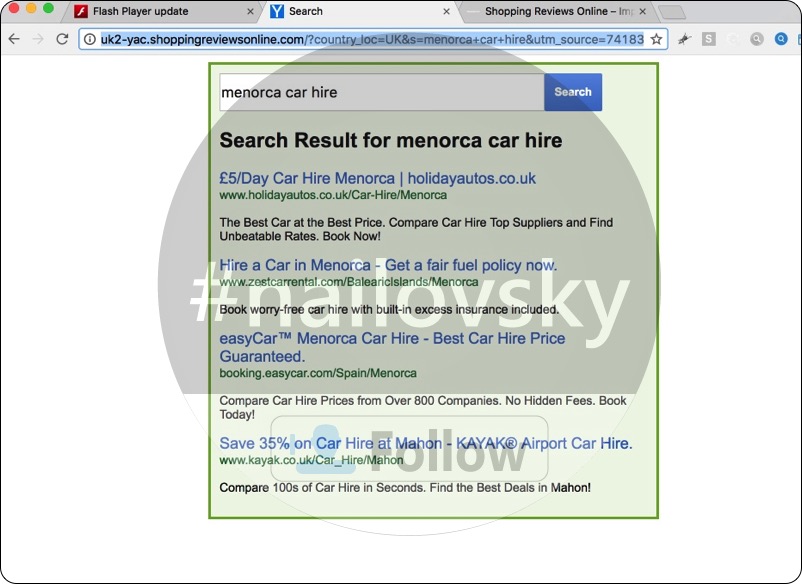
Task: Open the KAYAK Airport Car Hire link
Action: point(426,443)
